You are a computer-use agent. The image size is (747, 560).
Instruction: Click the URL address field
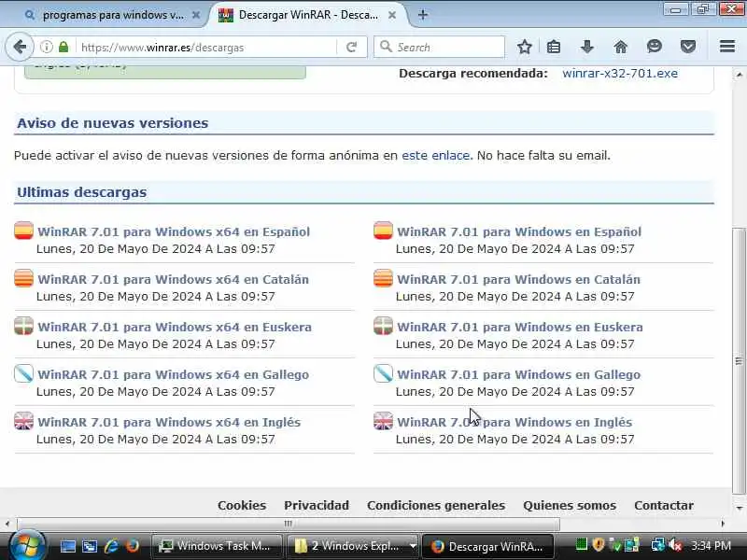(207, 48)
